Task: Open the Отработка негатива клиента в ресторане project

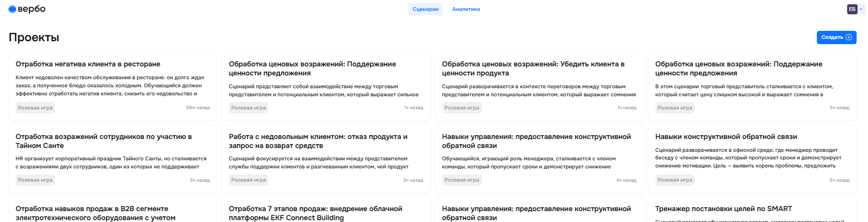Action: 88,64
